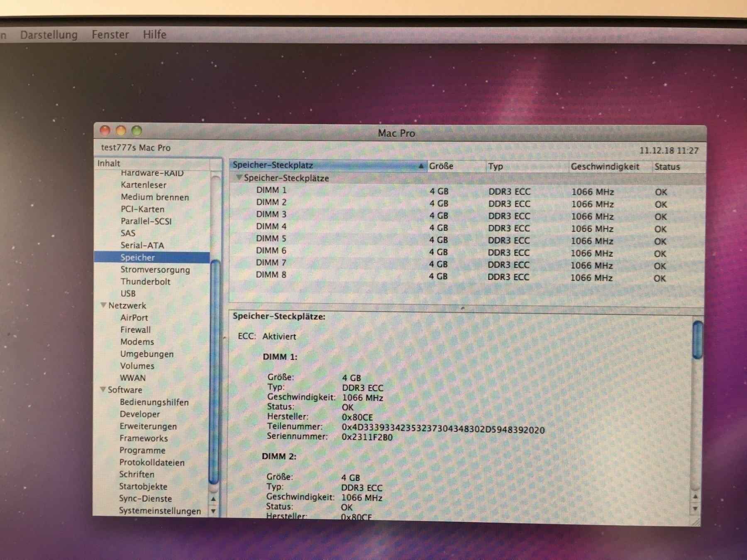747x560 pixels.
Task: Select Schriften under Software
Action: tap(137, 474)
